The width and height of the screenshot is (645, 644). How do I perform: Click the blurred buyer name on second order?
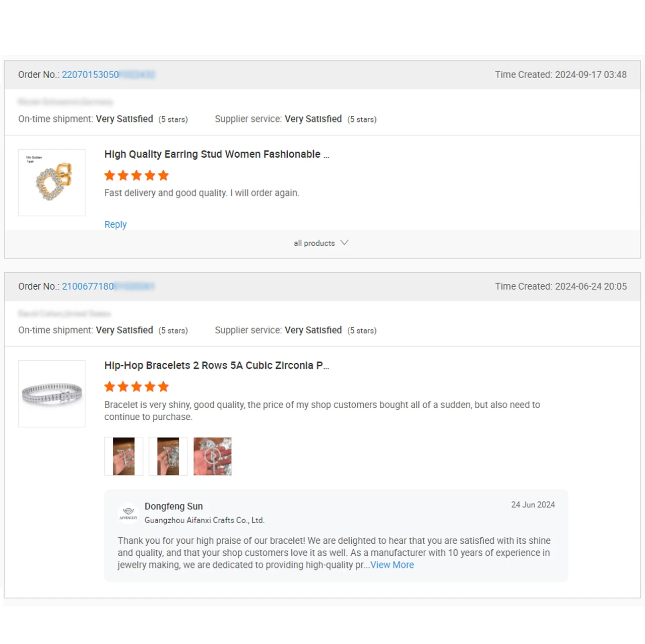point(64,313)
